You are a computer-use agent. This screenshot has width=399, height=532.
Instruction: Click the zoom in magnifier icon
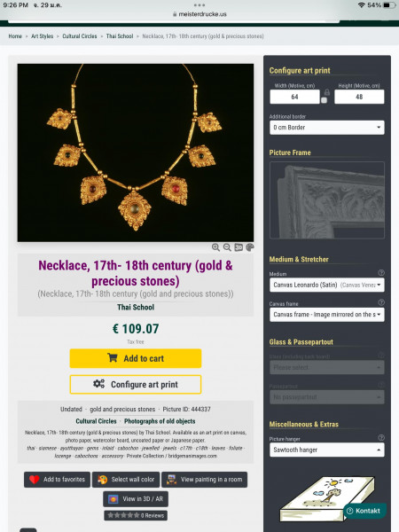coord(215,247)
